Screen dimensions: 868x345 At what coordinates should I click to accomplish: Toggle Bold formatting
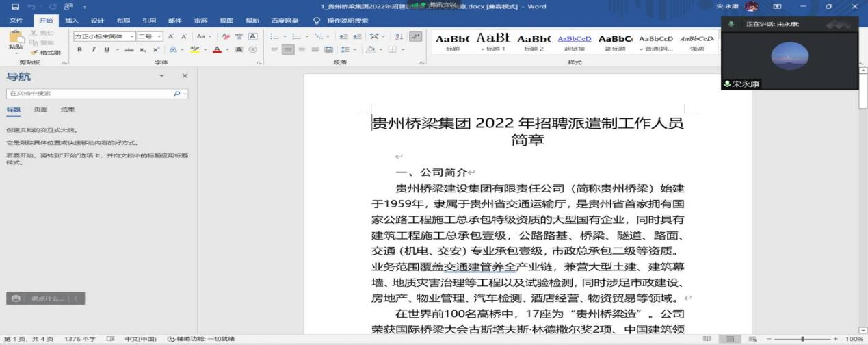point(79,50)
